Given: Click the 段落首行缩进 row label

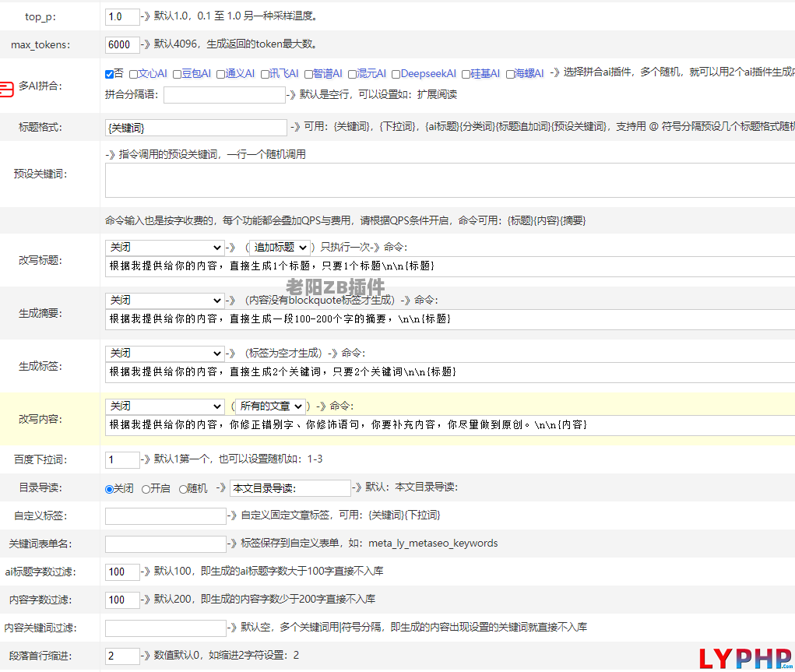Looking at the screenshot, I should pos(40,656).
